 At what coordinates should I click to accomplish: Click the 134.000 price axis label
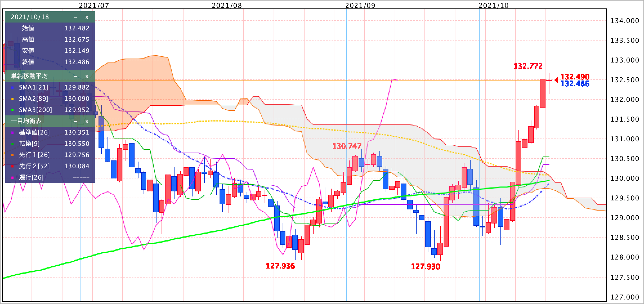click(x=625, y=21)
